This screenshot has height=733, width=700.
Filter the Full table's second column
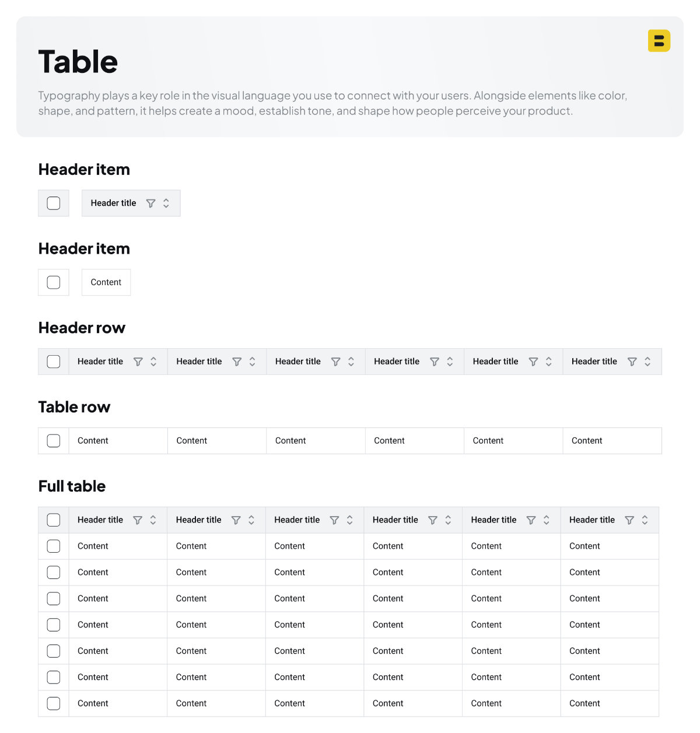236,520
